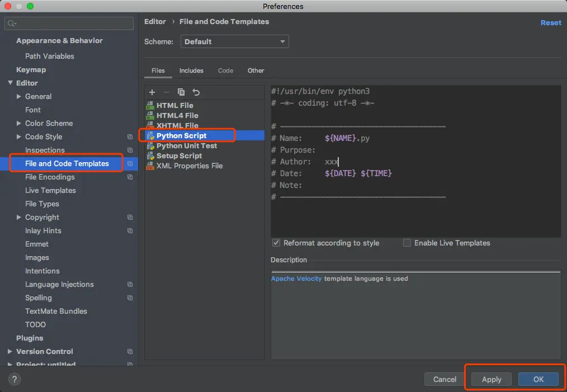Click the HTML4 File template icon
This screenshot has height=392, width=567.
(150, 116)
